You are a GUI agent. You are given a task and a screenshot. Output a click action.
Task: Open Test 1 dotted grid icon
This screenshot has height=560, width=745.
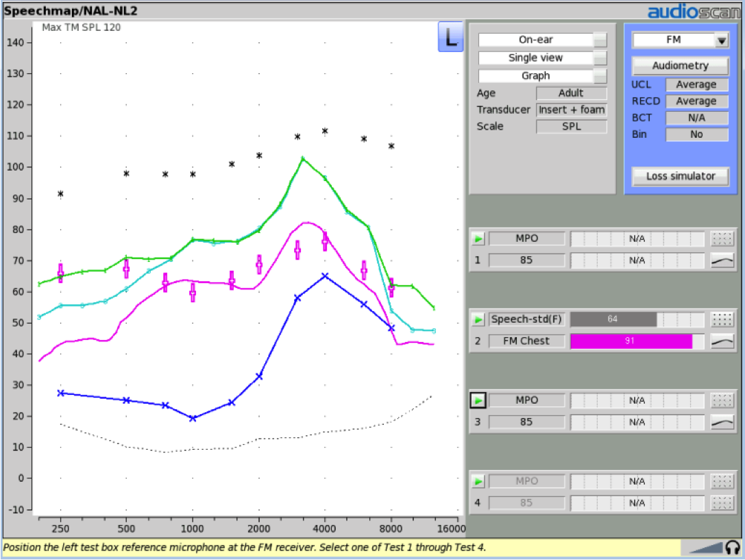(x=722, y=239)
